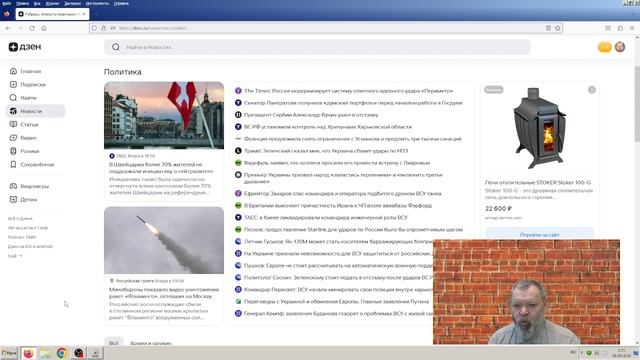This screenshot has height=360, width=640.
Task: Open a new browser tab
Action: click(x=96, y=14)
